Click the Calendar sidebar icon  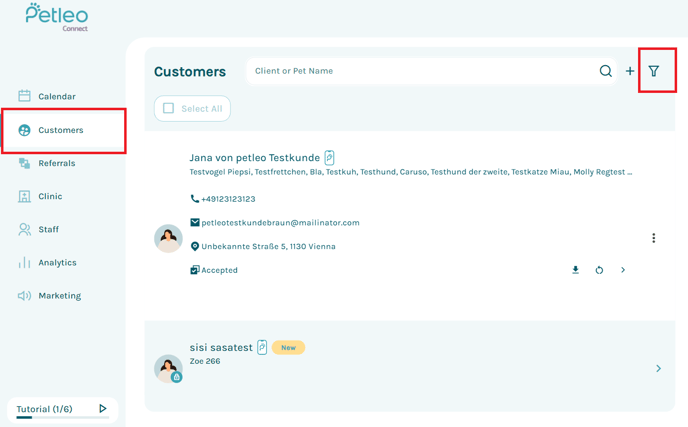click(x=25, y=96)
